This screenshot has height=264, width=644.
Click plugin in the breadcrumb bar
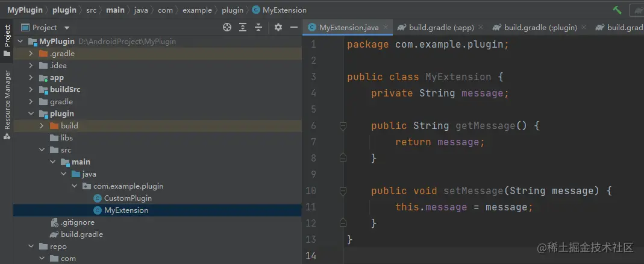[x=64, y=10]
